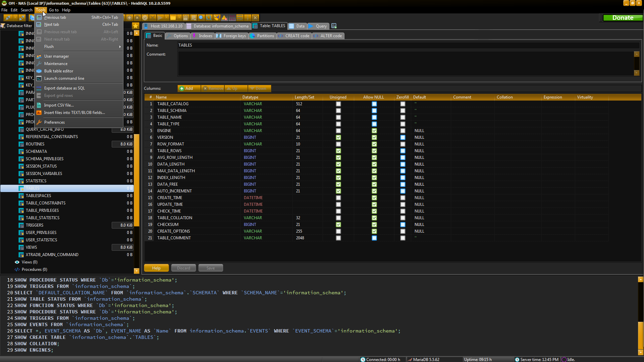Click the warning triangle toolbar icon
Screen dimensions: 644x362
click(x=224, y=18)
